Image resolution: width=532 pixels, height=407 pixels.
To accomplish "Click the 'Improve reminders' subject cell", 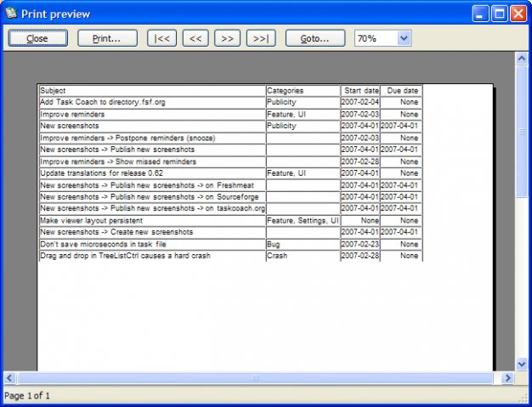I will point(152,115).
